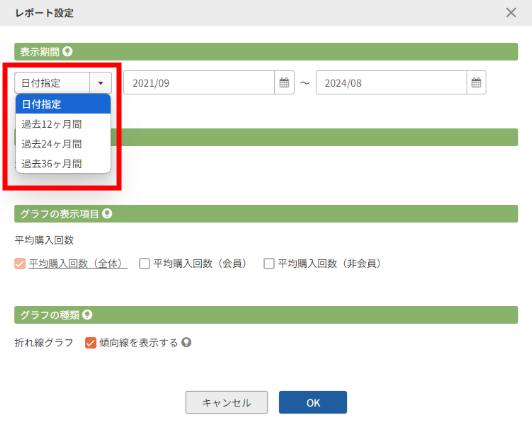This screenshot has height=435, width=532.
Task: Confirm settings with the OK button
Action: tap(313, 402)
